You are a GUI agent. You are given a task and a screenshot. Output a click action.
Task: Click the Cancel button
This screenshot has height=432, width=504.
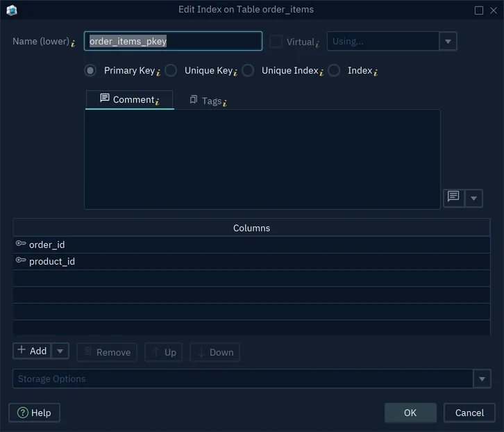click(x=469, y=413)
